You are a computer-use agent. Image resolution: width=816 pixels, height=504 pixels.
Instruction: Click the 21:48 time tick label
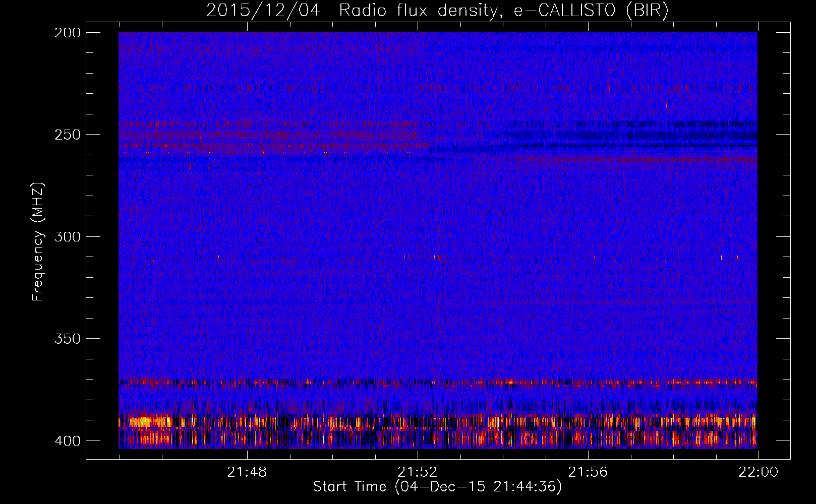(x=247, y=472)
